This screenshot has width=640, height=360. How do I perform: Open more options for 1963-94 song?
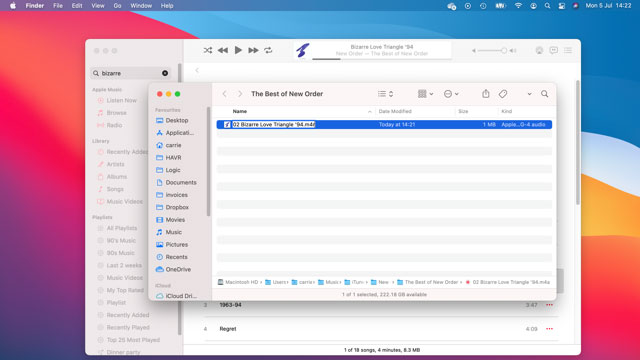[549, 305]
